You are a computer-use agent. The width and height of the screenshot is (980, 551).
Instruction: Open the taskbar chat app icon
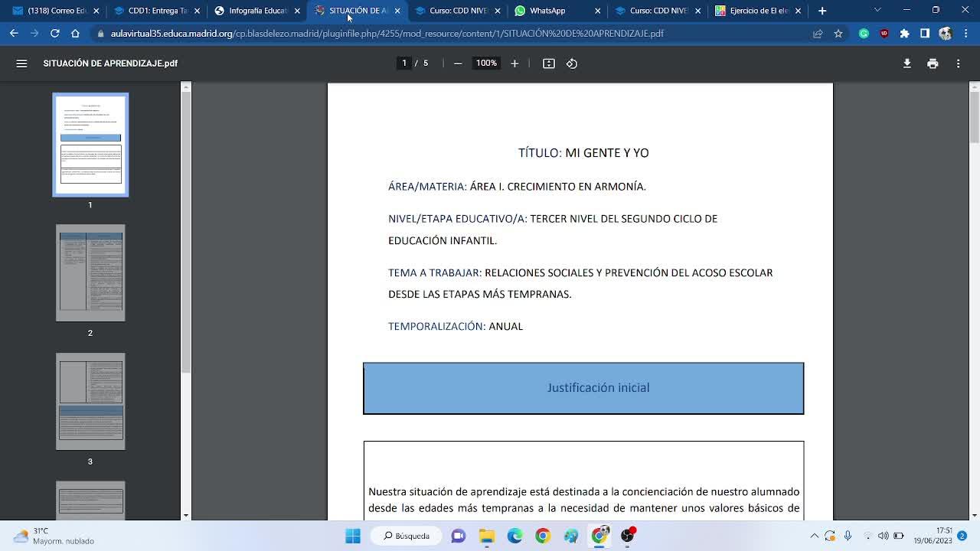[x=458, y=536]
